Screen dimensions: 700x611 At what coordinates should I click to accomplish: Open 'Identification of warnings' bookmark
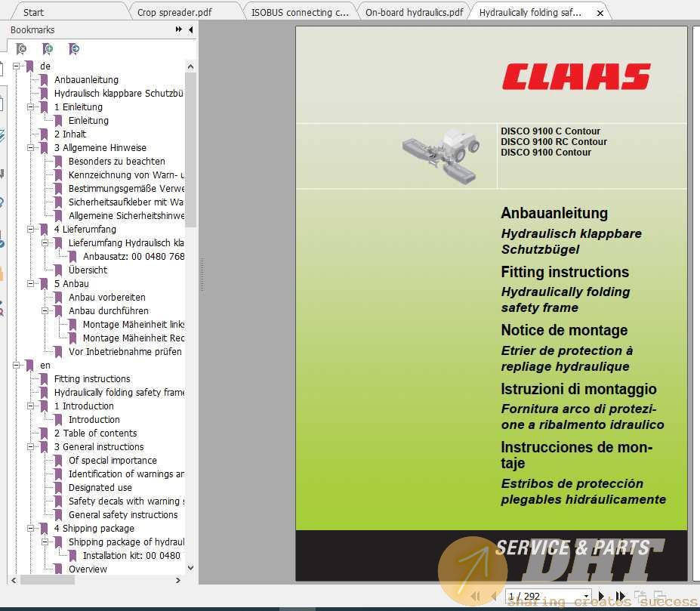(x=126, y=474)
